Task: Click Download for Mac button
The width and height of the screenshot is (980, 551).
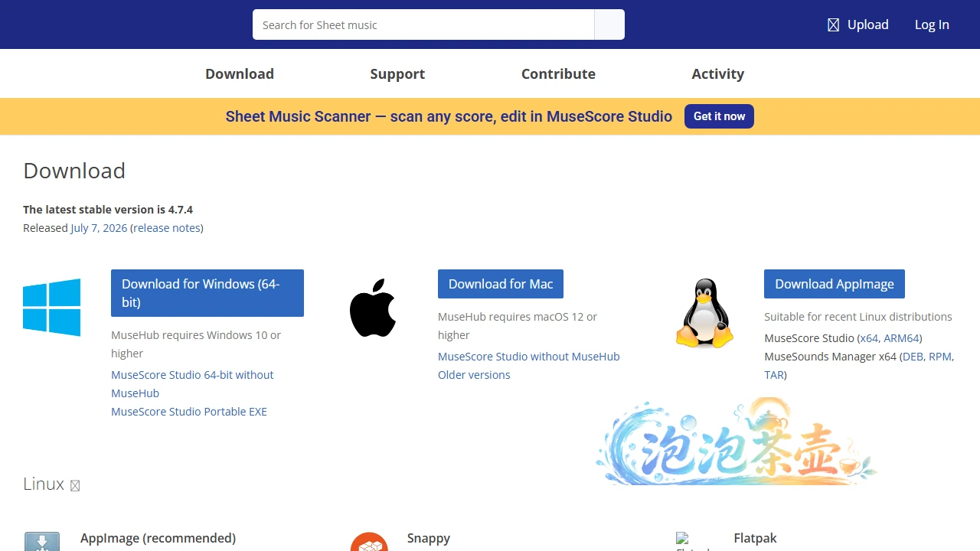Action: (501, 284)
